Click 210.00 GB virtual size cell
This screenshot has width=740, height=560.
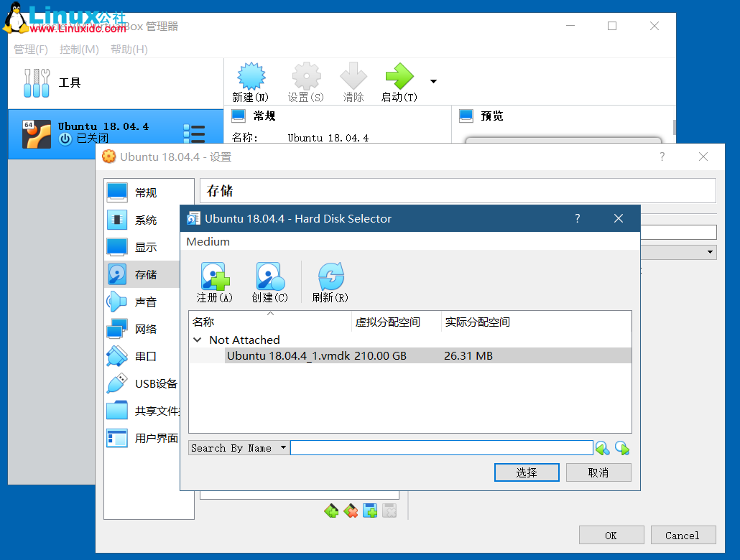pos(380,355)
